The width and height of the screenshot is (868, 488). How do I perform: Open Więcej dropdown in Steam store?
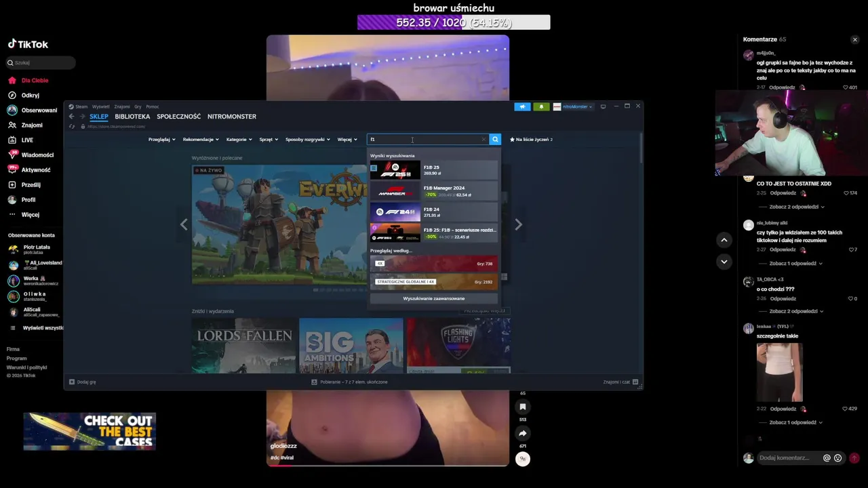coord(347,140)
